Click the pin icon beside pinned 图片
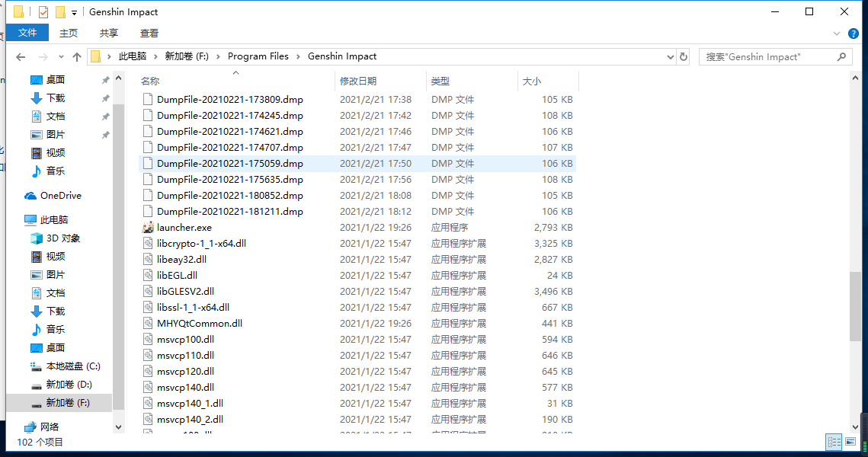 click(105, 135)
